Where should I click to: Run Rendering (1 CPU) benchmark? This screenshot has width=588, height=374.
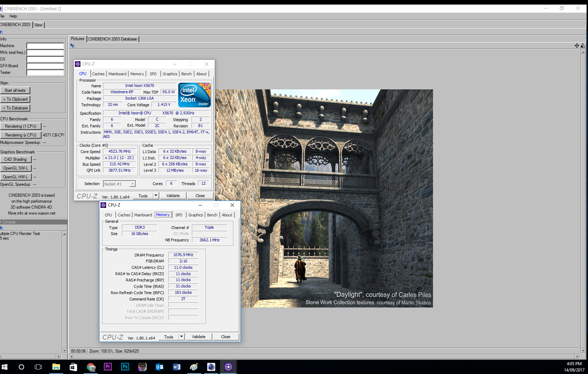(21, 126)
